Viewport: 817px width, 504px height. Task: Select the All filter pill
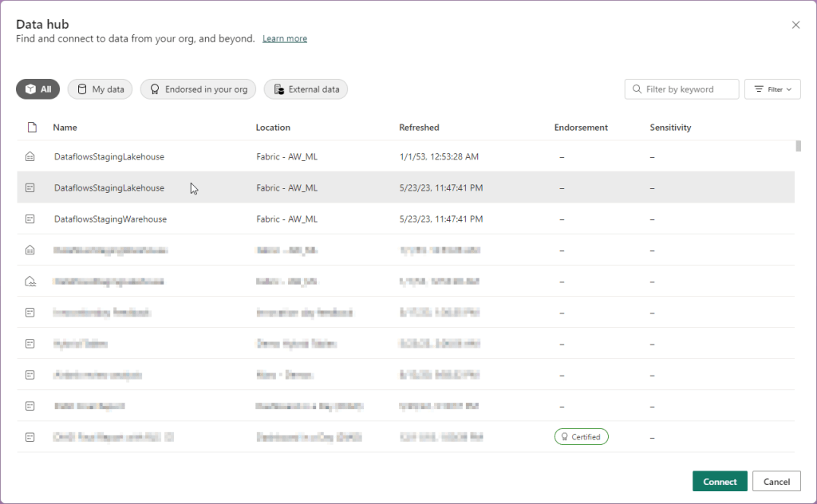click(37, 89)
